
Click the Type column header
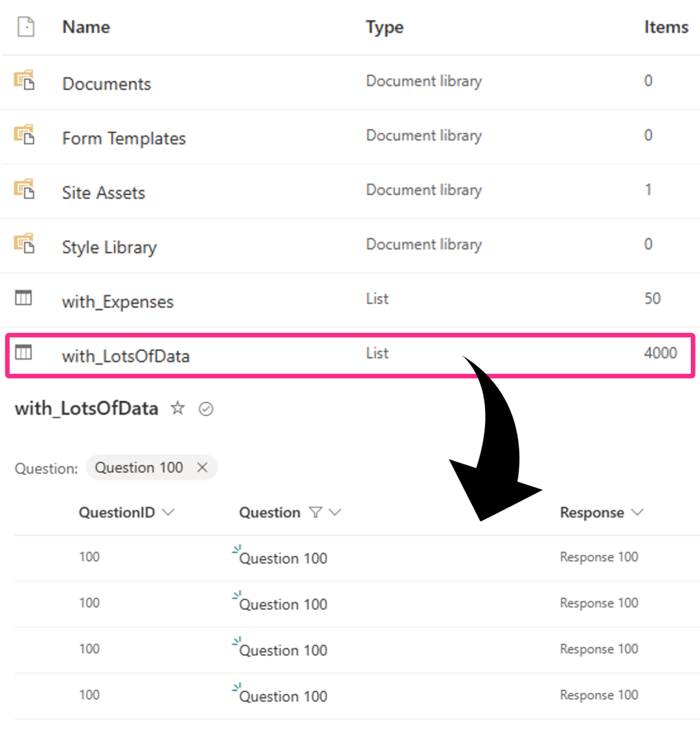[384, 27]
